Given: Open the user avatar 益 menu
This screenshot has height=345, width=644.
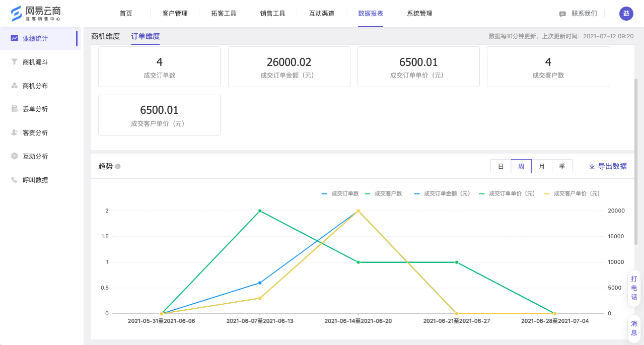Looking at the screenshot, I should tap(626, 14).
